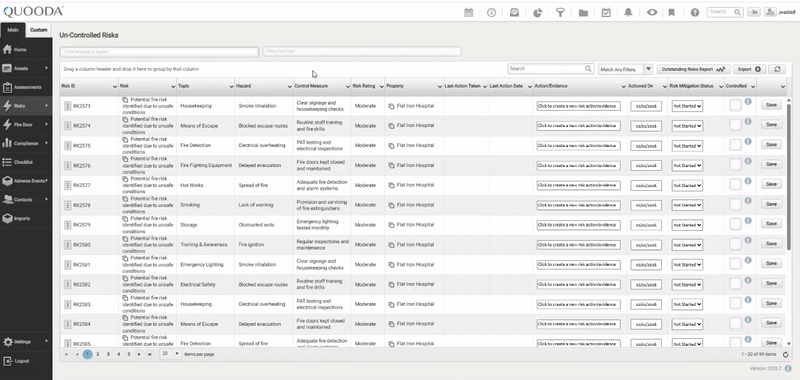The image size is (800, 380).
Task: Click the refresh grid icon button
Action: 777,69
